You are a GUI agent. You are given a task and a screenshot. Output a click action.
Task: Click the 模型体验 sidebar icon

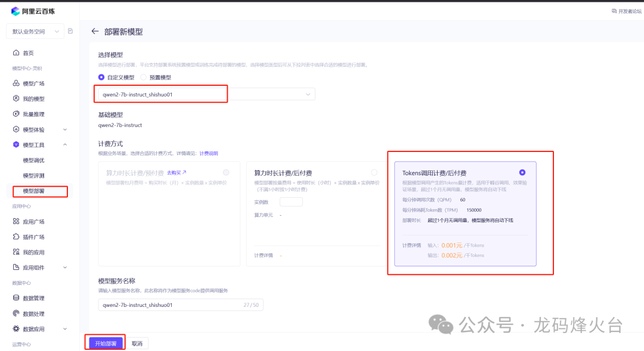[16, 129]
